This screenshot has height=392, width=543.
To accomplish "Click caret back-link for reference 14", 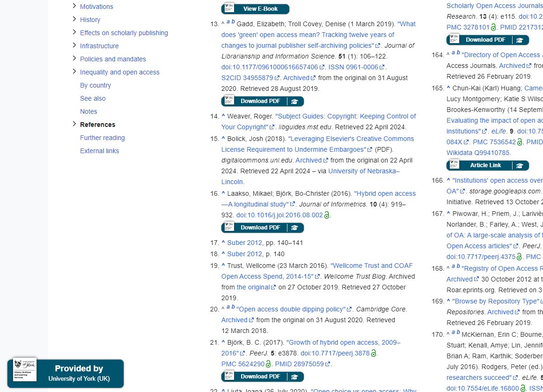I will (223, 116).
